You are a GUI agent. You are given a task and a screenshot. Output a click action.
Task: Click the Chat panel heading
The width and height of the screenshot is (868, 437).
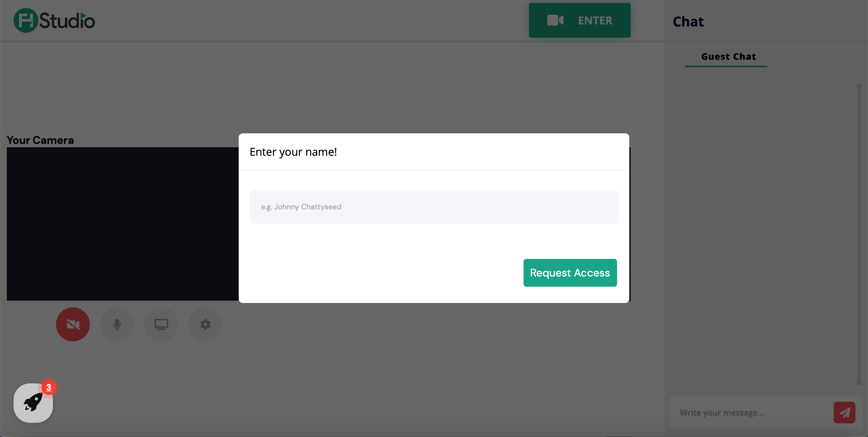click(x=688, y=22)
